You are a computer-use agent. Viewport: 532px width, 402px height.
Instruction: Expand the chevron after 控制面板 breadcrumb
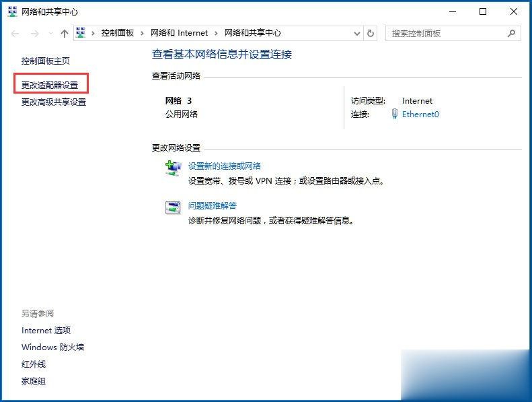[x=142, y=33]
